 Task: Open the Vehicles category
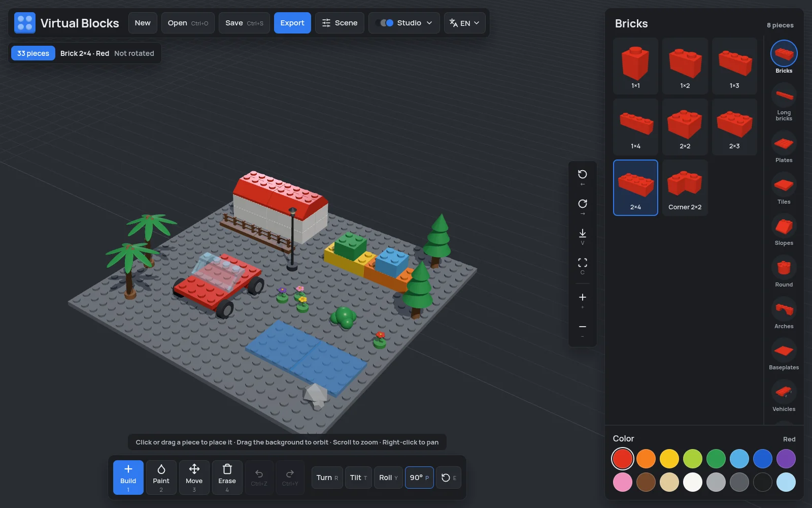784,392
